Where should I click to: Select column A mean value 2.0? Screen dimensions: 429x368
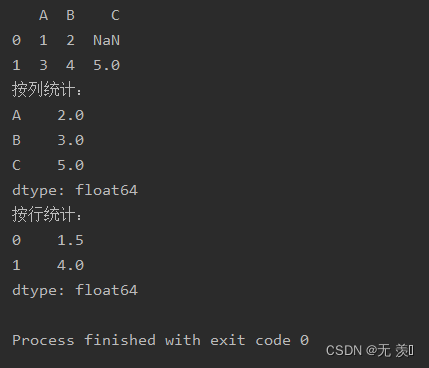coord(70,115)
